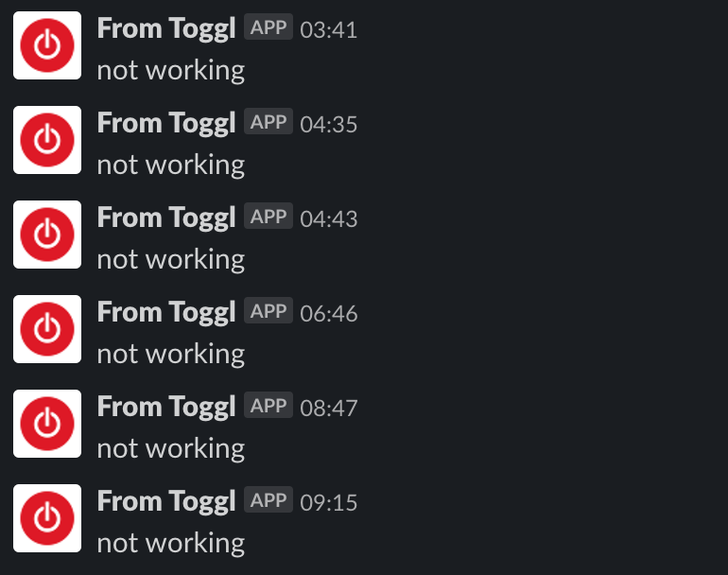Click the 09:15 timestamp
The width and height of the screenshot is (728, 575).
328,502
